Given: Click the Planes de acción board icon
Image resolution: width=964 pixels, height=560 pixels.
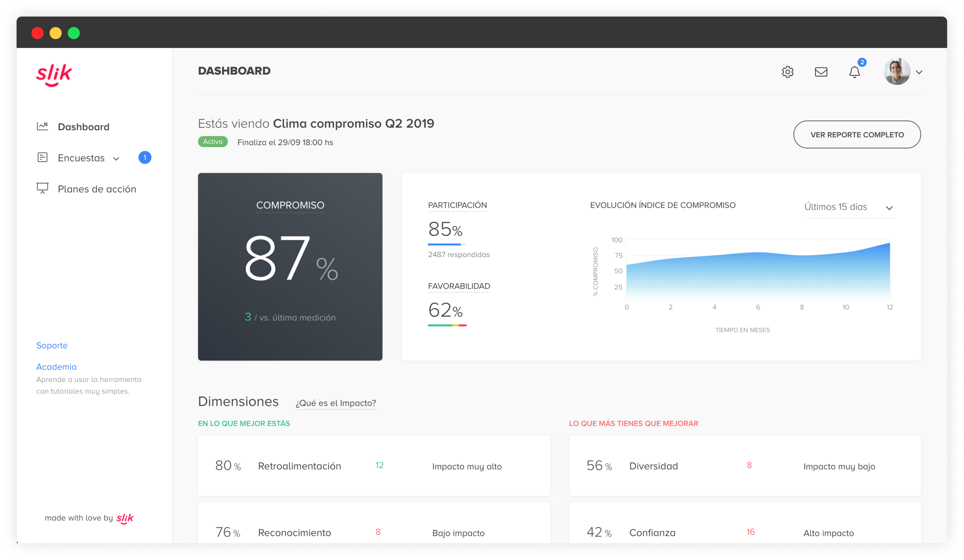Looking at the screenshot, I should pyautogui.click(x=42, y=189).
